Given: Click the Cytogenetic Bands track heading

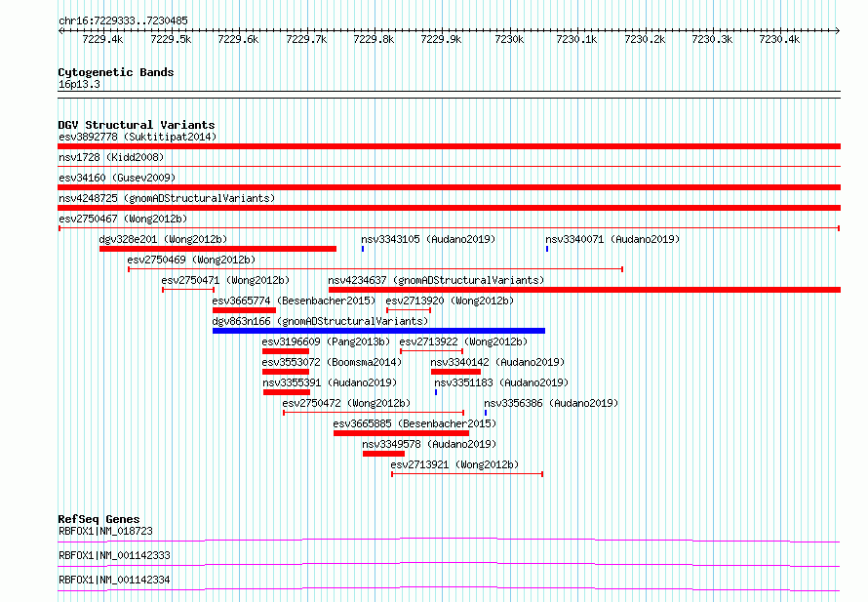Looking at the screenshot, I should [x=116, y=72].
